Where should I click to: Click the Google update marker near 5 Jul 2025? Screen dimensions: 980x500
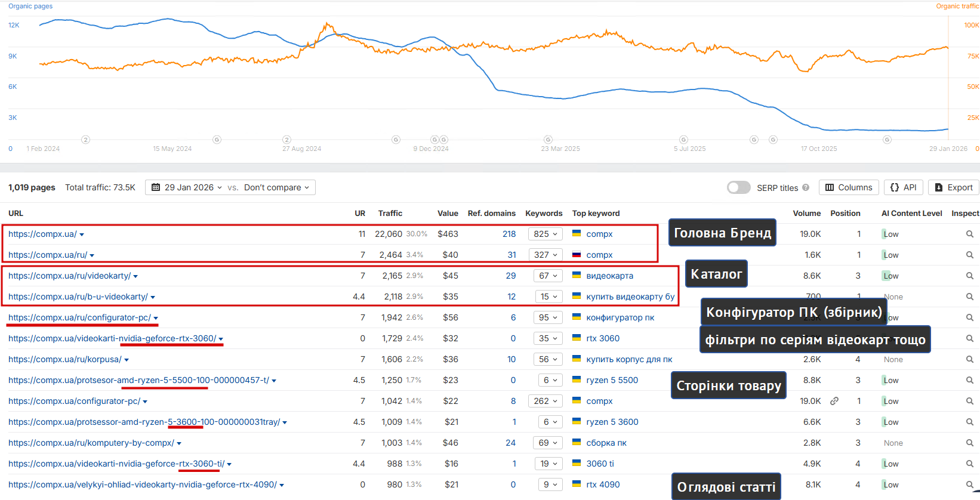(x=683, y=140)
